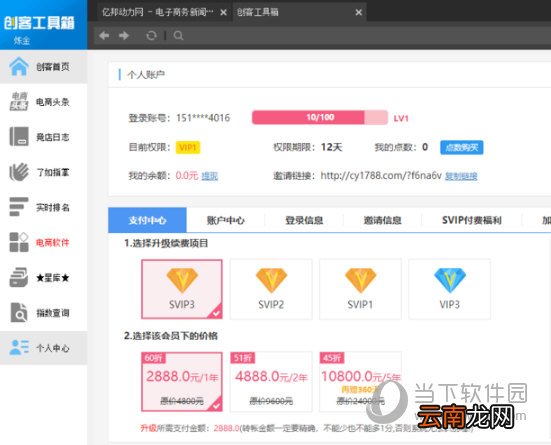Image resolution: width=551 pixels, height=445 pixels.
Task: Open the 指数查询 document search icon
Action: click(19, 312)
